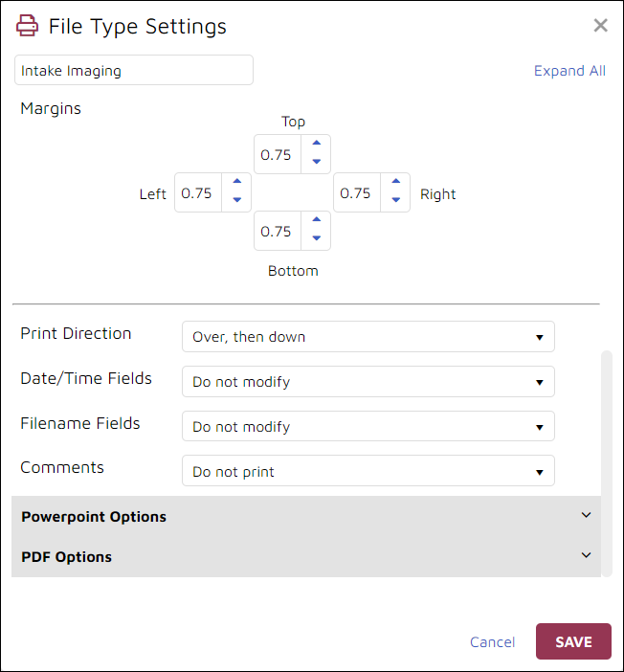Decrease the Right margin value
624x672 pixels.
pos(396,200)
